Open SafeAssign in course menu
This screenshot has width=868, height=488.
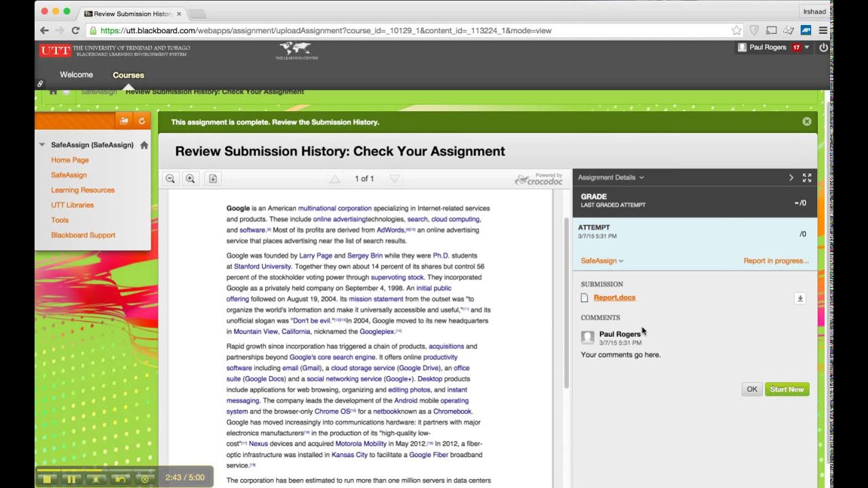tap(69, 175)
